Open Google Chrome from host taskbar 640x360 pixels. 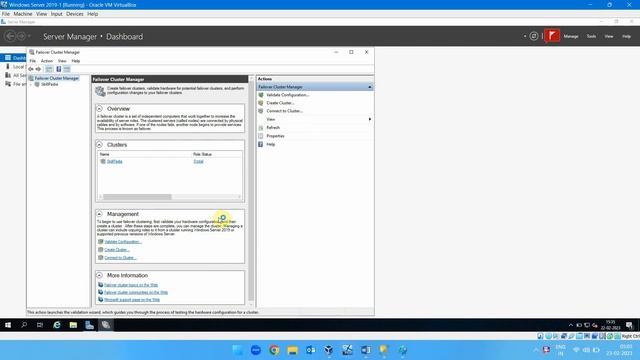coord(274,350)
